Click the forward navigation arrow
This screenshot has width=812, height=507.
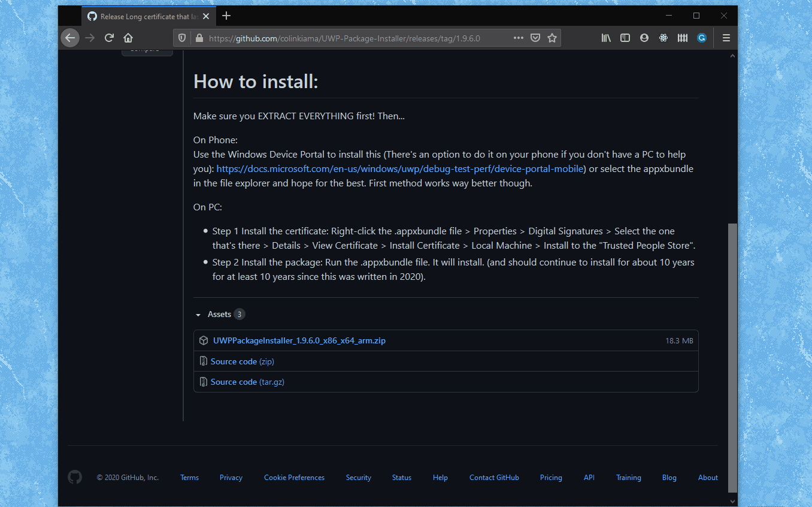click(90, 38)
